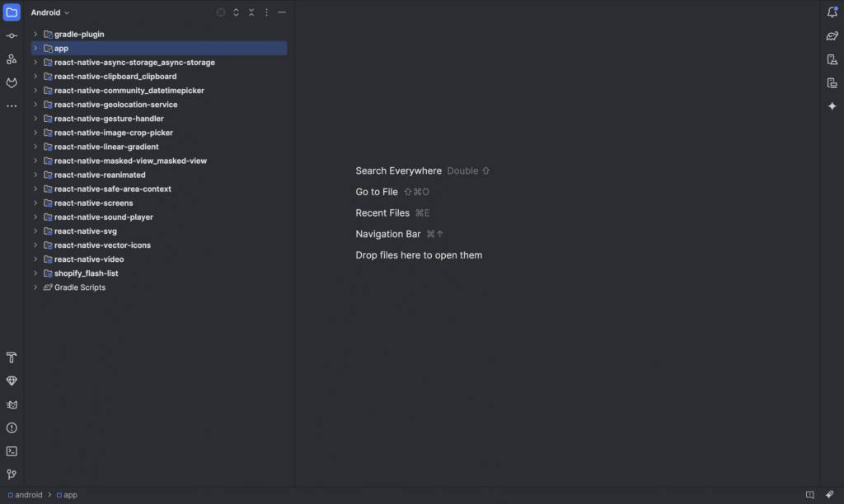The height and width of the screenshot is (504, 844).
Task: Open the Build hammer tool window
Action: [x=12, y=357]
